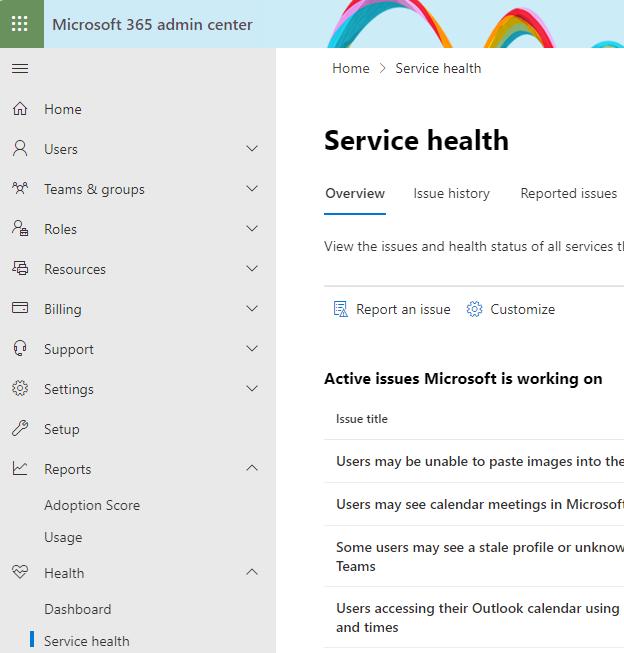The height and width of the screenshot is (653, 624).
Task: Click the Customize gear icon
Action: 474,309
